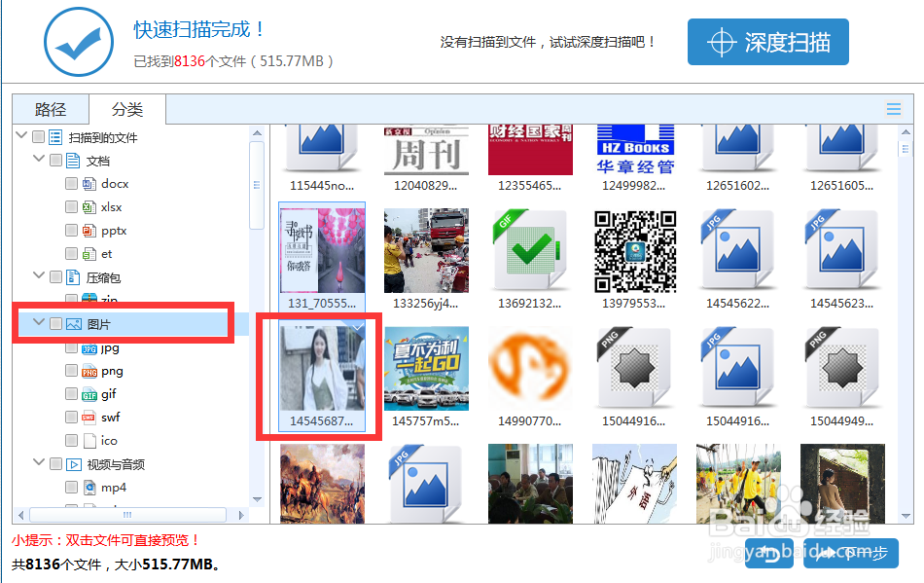The width and height of the screenshot is (924, 583).
Task: Tick the mp4 checkbox
Action: tap(71, 487)
